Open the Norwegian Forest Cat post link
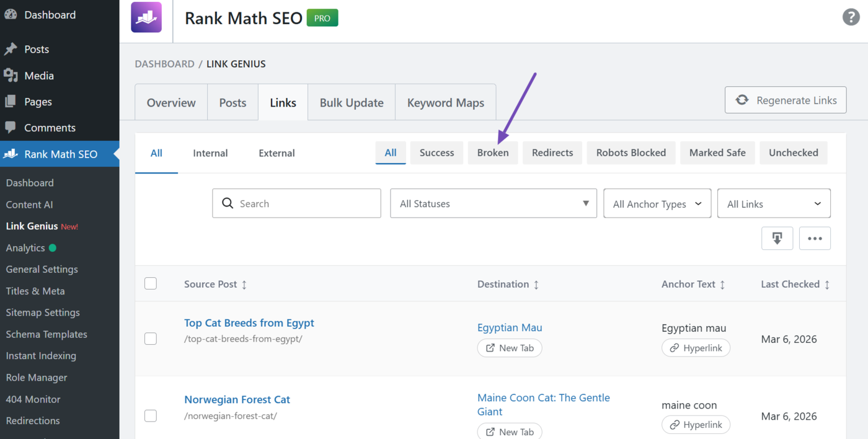Viewport: 868px width, 439px height. (x=237, y=399)
